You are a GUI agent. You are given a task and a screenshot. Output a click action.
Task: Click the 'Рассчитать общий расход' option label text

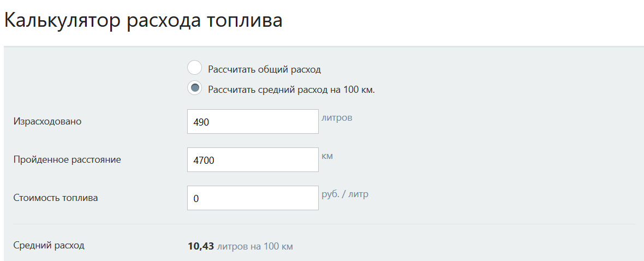coord(264,69)
